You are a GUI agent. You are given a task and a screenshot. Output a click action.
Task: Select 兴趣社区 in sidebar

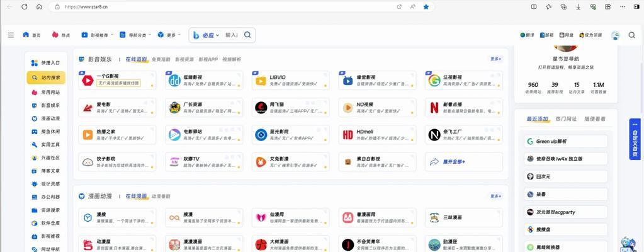(x=45, y=158)
